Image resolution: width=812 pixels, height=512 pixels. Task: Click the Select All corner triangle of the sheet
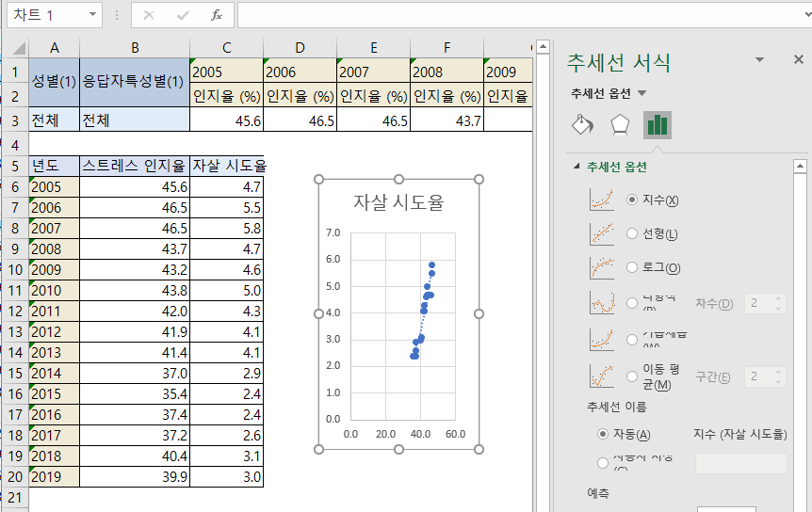19,49
